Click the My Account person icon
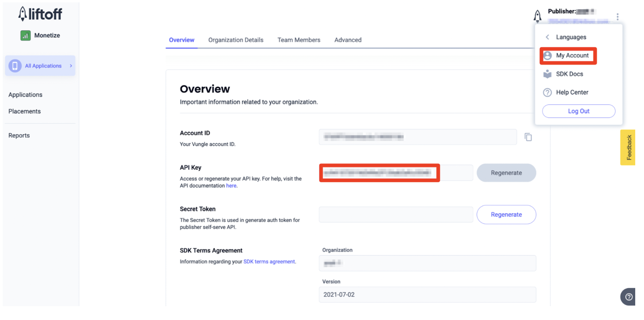 (x=548, y=56)
